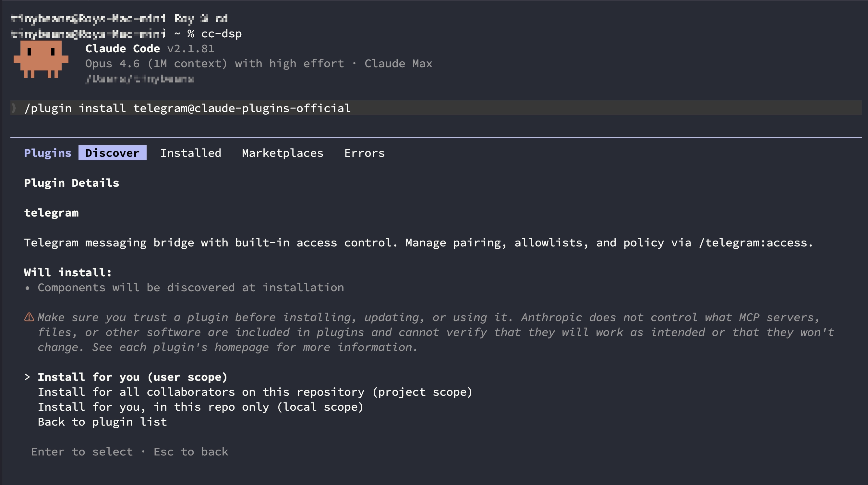Click the Enter to select hint
Image resolution: width=868 pixels, height=485 pixels.
pyautogui.click(x=82, y=452)
